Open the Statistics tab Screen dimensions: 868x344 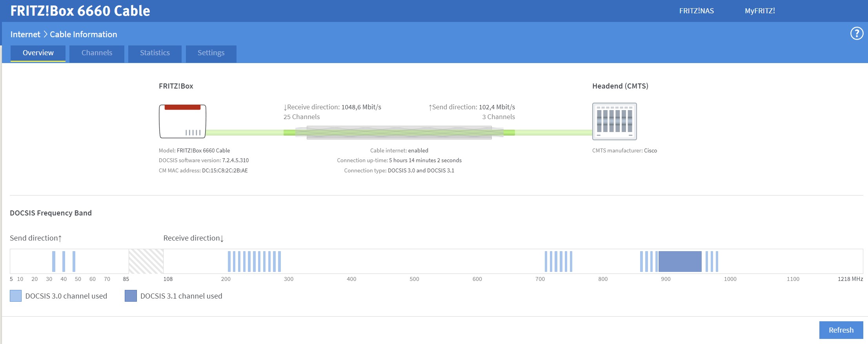[155, 53]
